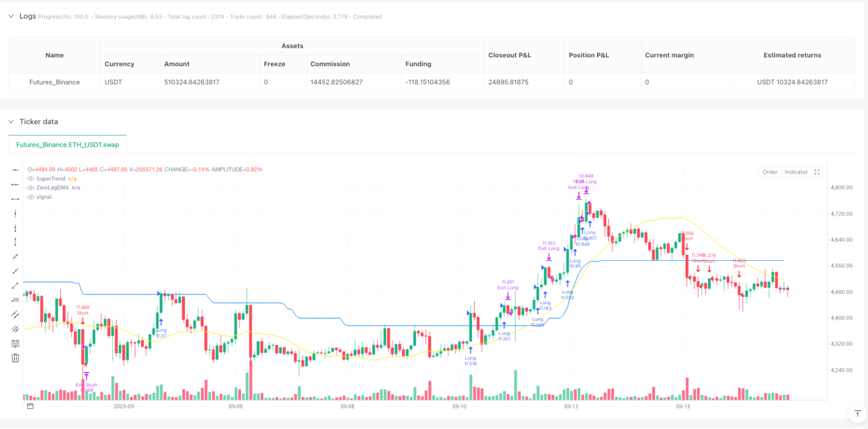Viewport: 868px width, 429px height.
Task: Open the Indicator settings button
Action: pyautogui.click(x=796, y=171)
